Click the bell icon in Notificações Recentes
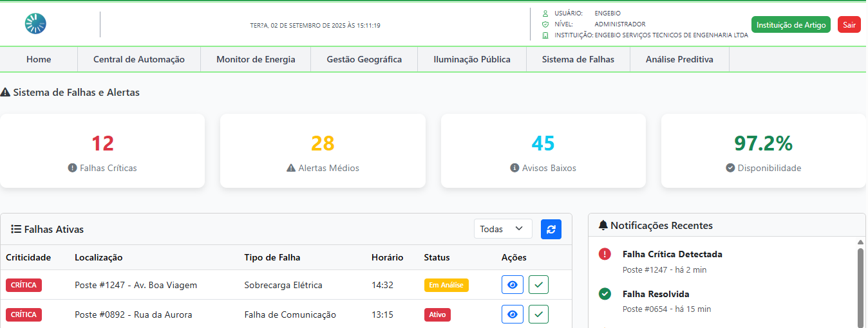 (603, 225)
